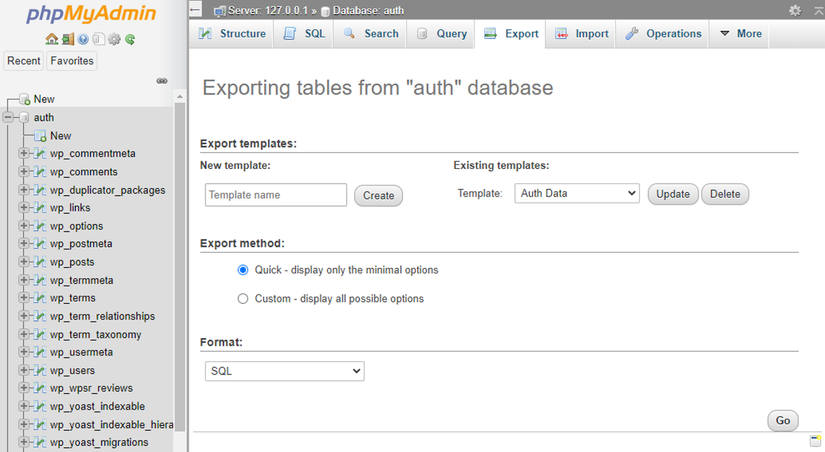Screen dimensions: 825x452
Task: Open the MySQL documentation page icon
Action: tap(98, 39)
